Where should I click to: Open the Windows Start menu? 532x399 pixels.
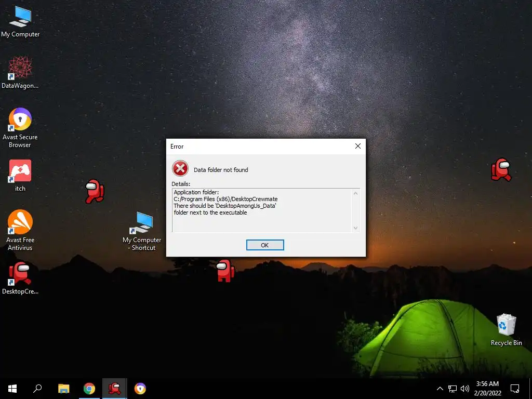12,389
